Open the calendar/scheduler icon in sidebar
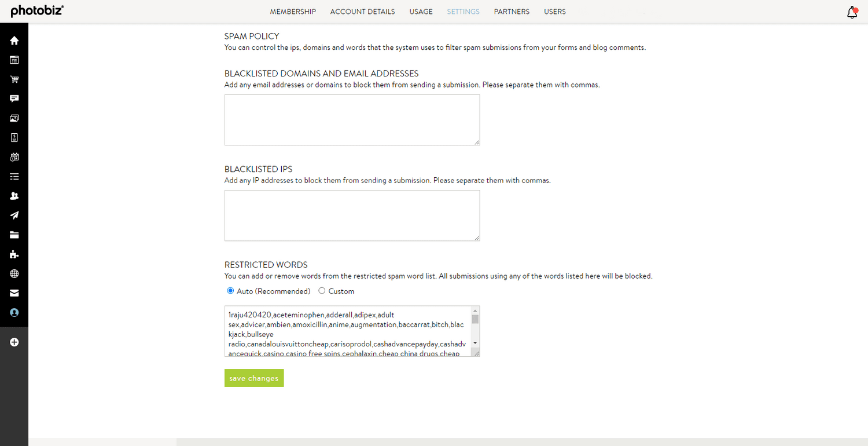 [x=14, y=156]
